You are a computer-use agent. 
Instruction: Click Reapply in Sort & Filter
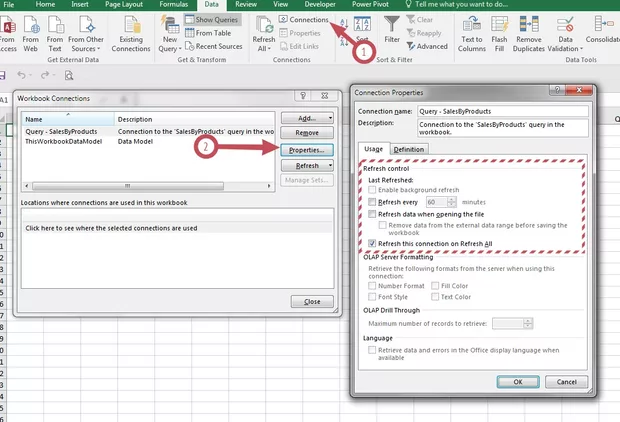click(424, 33)
